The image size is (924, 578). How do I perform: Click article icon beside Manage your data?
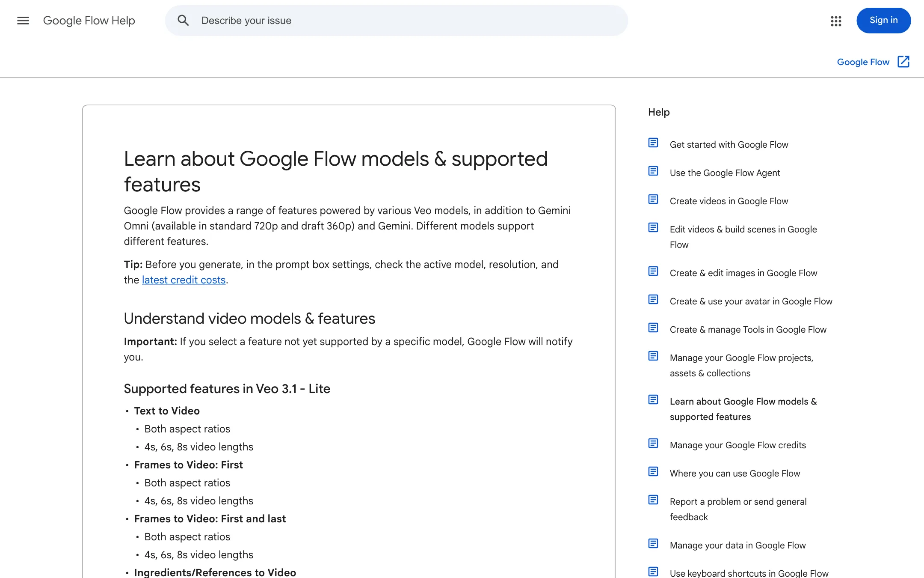pyautogui.click(x=653, y=543)
